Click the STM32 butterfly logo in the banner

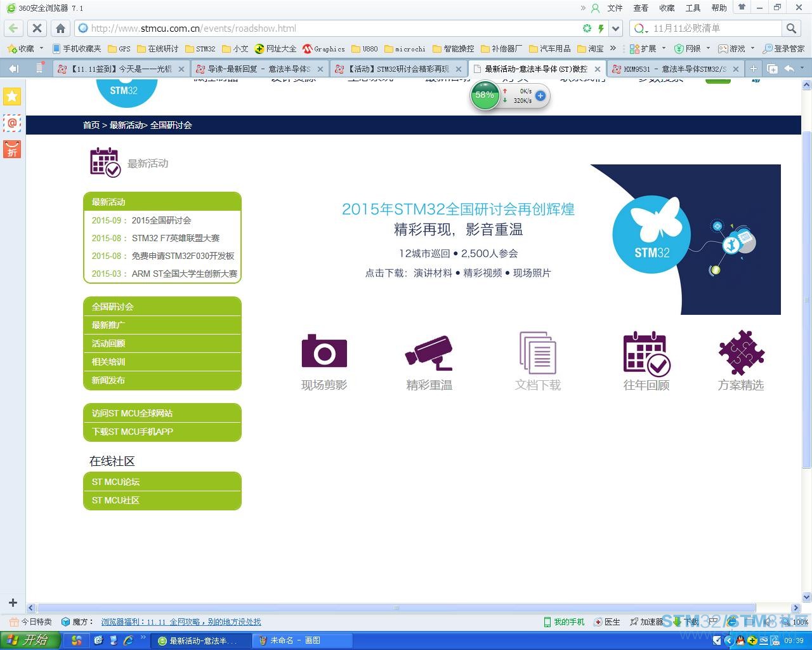coord(652,234)
